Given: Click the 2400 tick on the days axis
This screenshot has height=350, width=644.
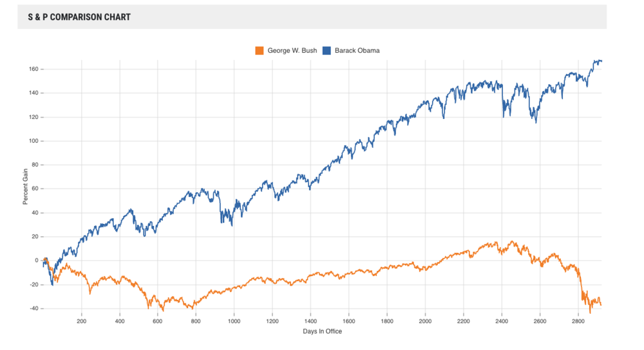Looking at the screenshot, I should pyautogui.click(x=502, y=320).
